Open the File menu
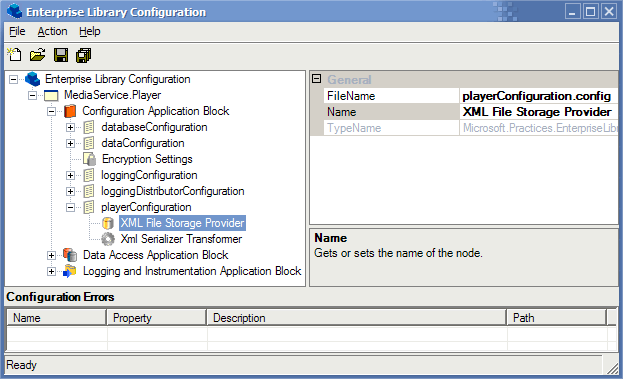The height and width of the screenshot is (379, 623). pyautogui.click(x=17, y=31)
